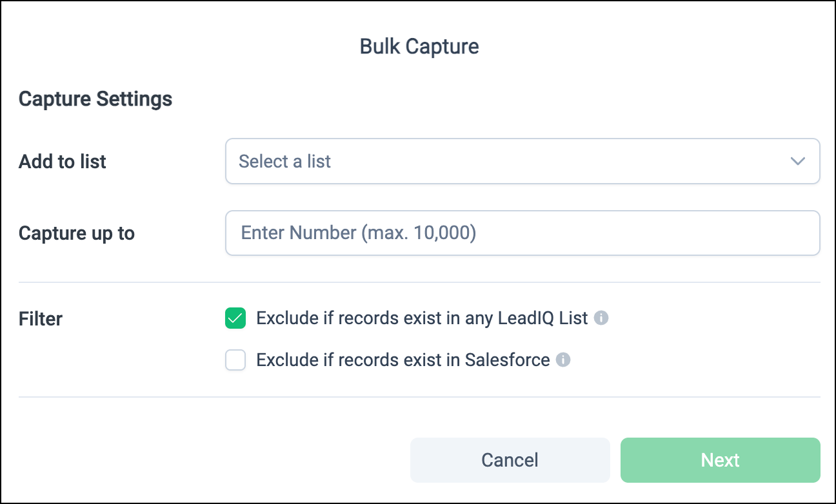
Task: Focus the 'Capture up to' number field
Action: tap(522, 233)
